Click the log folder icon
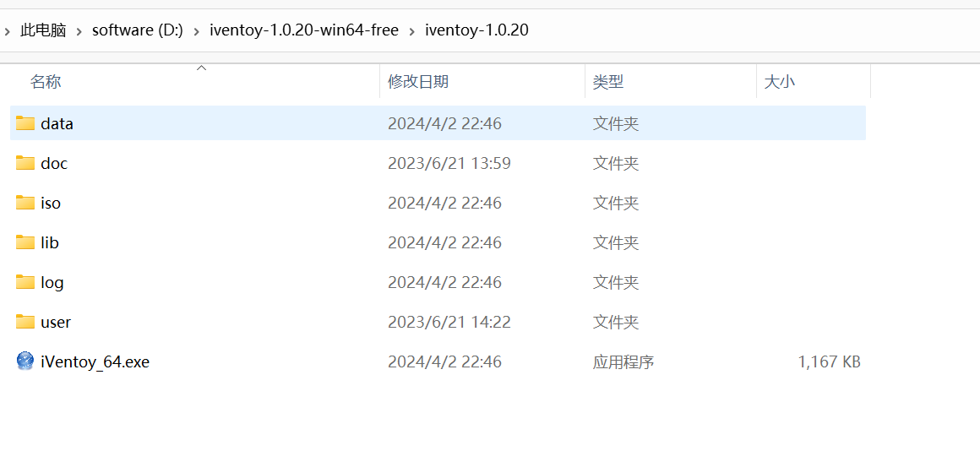 pos(25,282)
